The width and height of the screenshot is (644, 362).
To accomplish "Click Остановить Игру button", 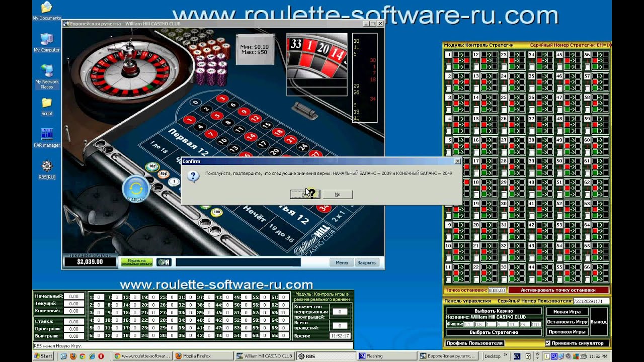I will click(567, 322).
